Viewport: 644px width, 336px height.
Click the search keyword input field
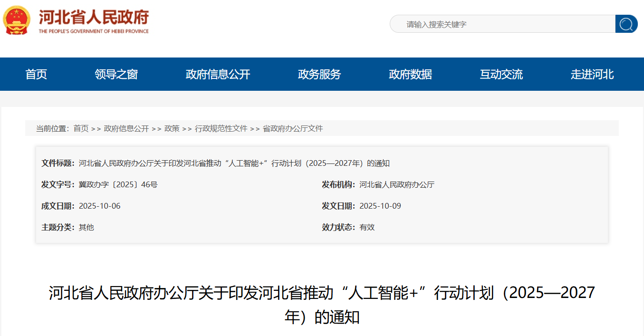click(499, 24)
